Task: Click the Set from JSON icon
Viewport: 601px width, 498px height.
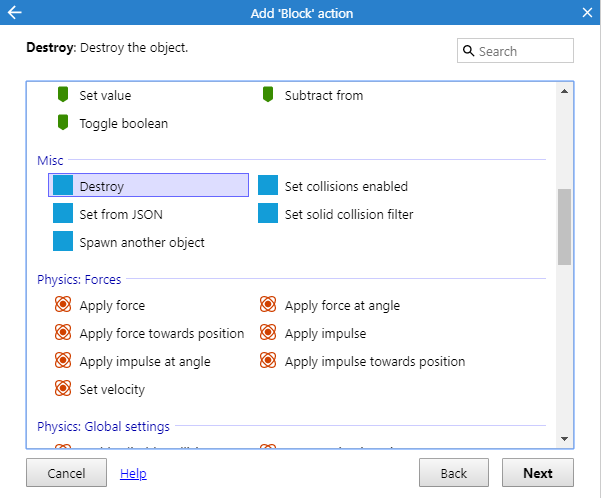Action: tap(63, 214)
